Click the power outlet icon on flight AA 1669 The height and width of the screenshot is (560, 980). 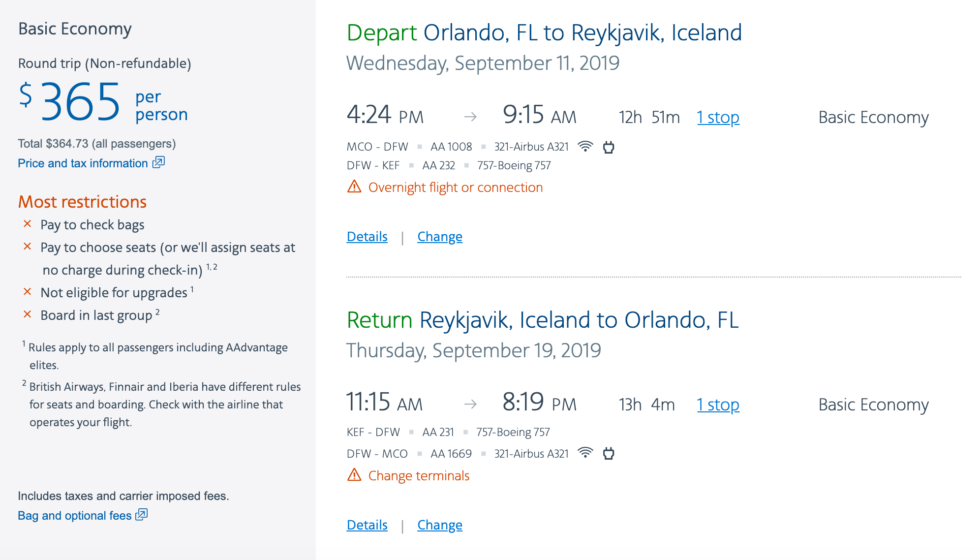point(609,453)
